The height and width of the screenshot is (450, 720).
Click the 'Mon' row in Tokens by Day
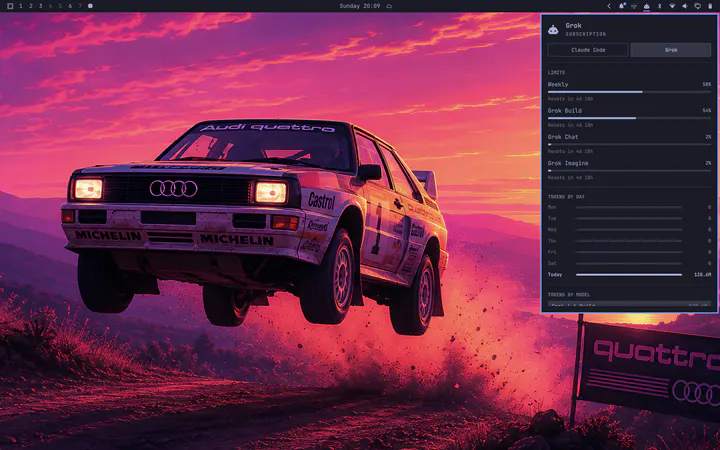(629, 207)
